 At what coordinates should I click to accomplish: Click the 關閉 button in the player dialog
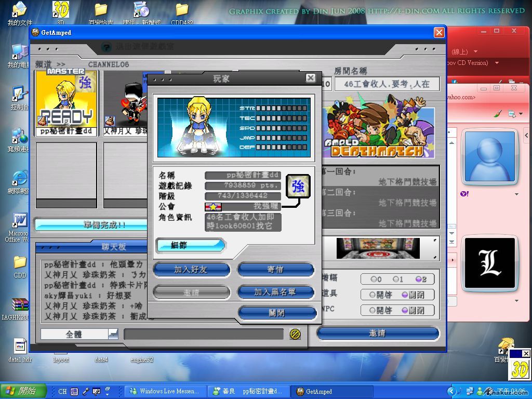277,313
